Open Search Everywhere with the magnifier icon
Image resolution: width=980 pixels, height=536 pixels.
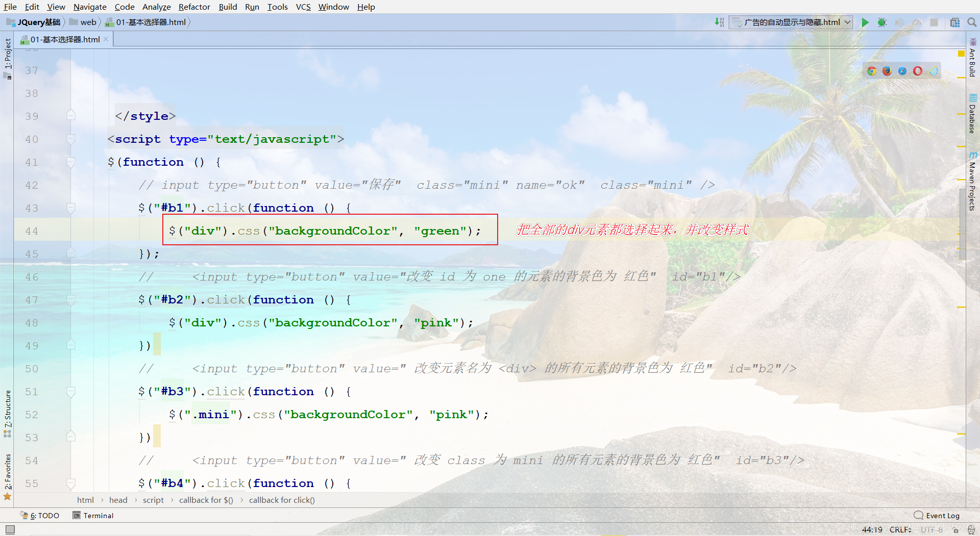pyautogui.click(x=972, y=22)
